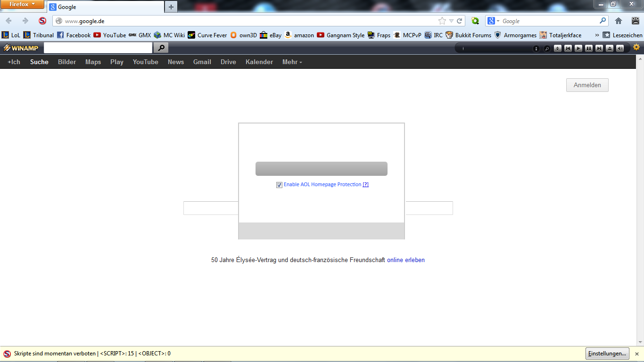Open the own3D bookmark

[243, 35]
